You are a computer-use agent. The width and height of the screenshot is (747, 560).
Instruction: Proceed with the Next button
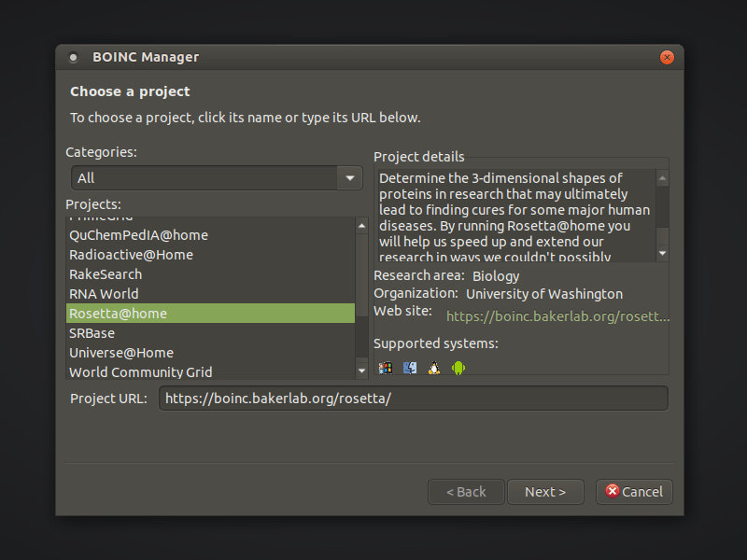click(545, 492)
